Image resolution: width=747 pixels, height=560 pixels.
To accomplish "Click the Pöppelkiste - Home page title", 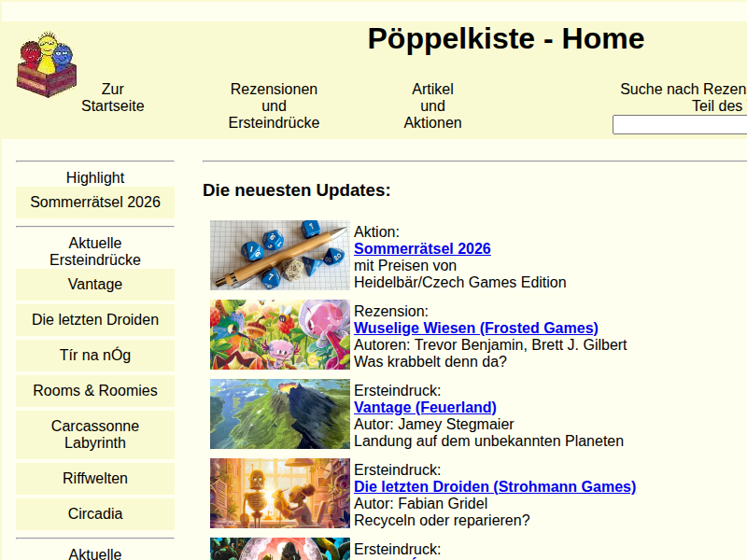I will (x=506, y=38).
